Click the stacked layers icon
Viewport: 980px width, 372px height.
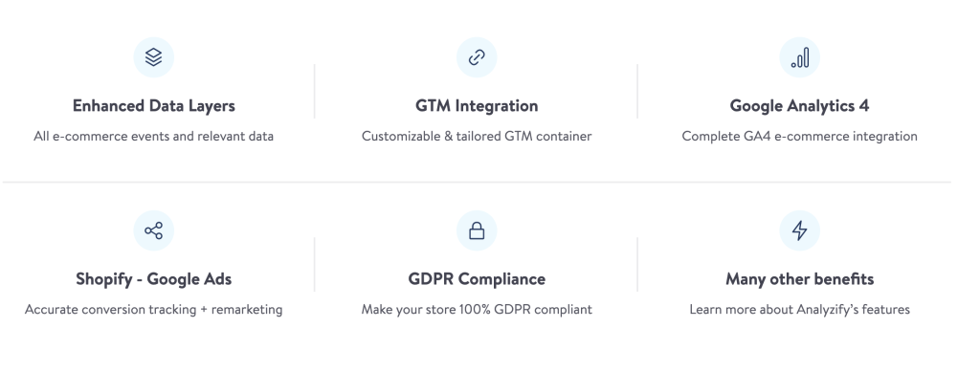pos(154,57)
